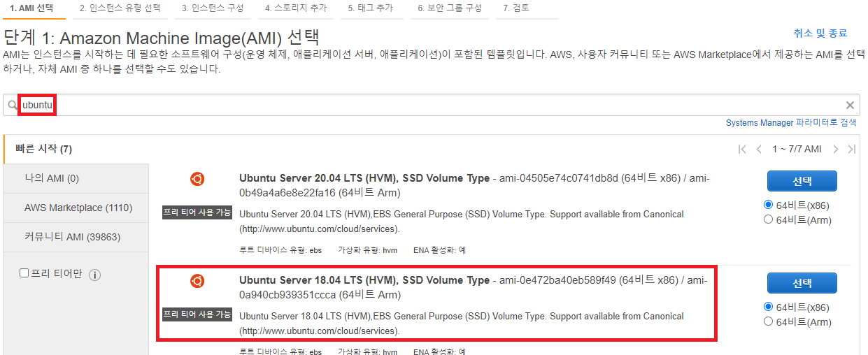This screenshot has width=868, height=355.
Task: Enable the free tier only checkbox
Action: click(x=24, y=273)
